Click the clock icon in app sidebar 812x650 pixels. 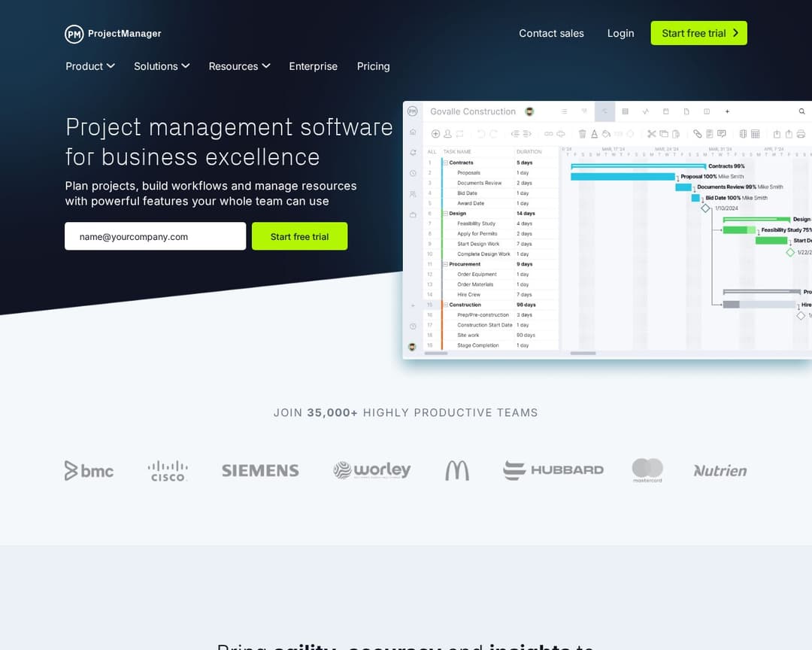coord(413,173)
